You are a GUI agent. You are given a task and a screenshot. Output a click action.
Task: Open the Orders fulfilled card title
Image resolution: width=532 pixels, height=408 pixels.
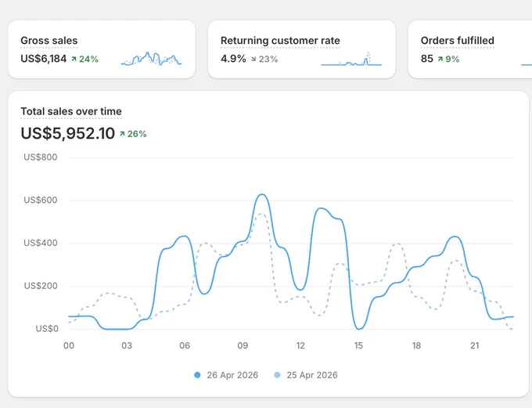(457, 41)
